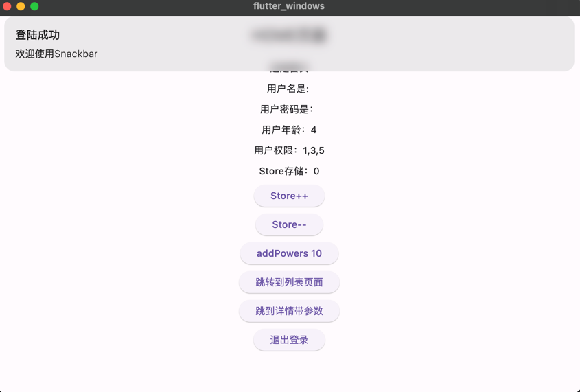Image resolution: width=580 pixels, height=392 pixels.
Task: Click the Store-- button
Action: [x=289, y=225]
